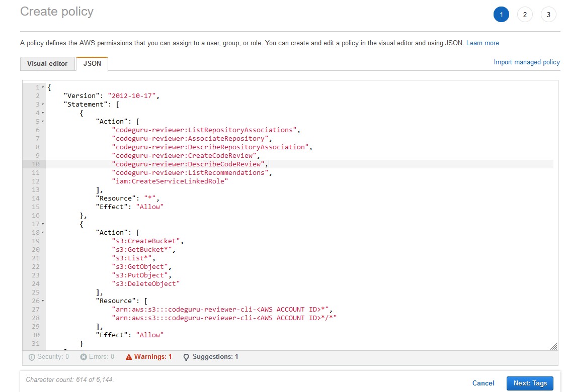Click "s3:DeleteObject" on line 24

click(146, 284)
